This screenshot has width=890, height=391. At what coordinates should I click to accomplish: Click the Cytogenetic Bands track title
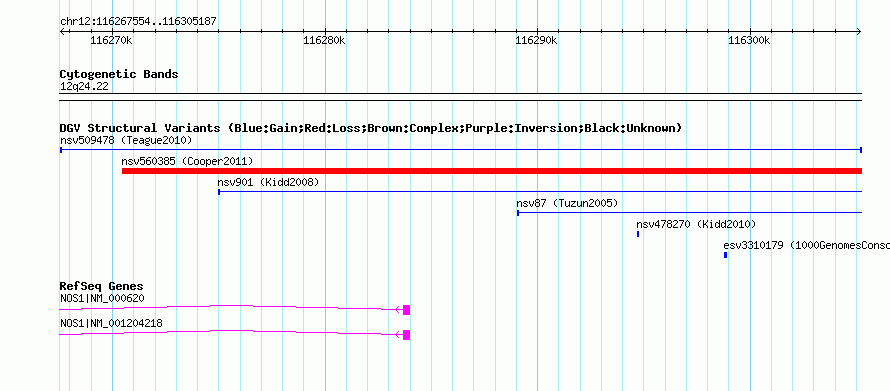click(x=119, y=74)
